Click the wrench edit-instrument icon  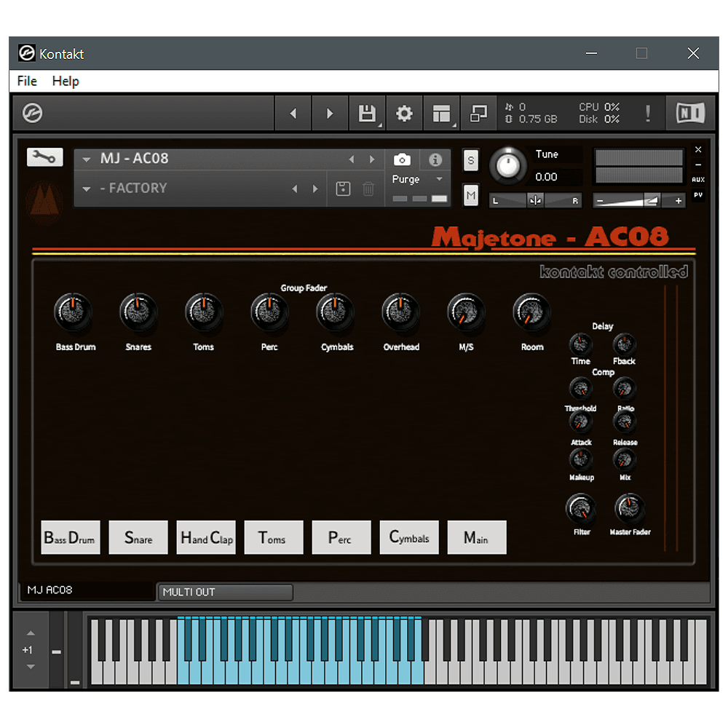[x=44, y=157]
